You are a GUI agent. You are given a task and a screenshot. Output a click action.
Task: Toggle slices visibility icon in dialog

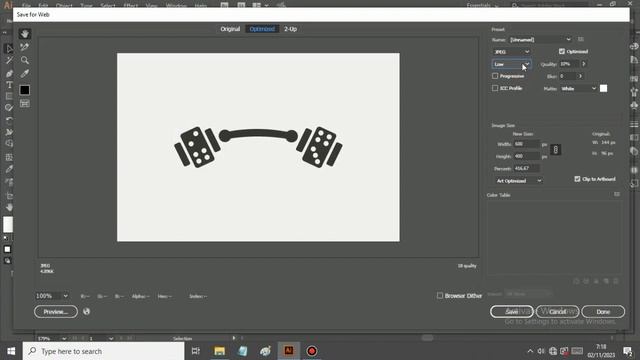coord(24,103)
